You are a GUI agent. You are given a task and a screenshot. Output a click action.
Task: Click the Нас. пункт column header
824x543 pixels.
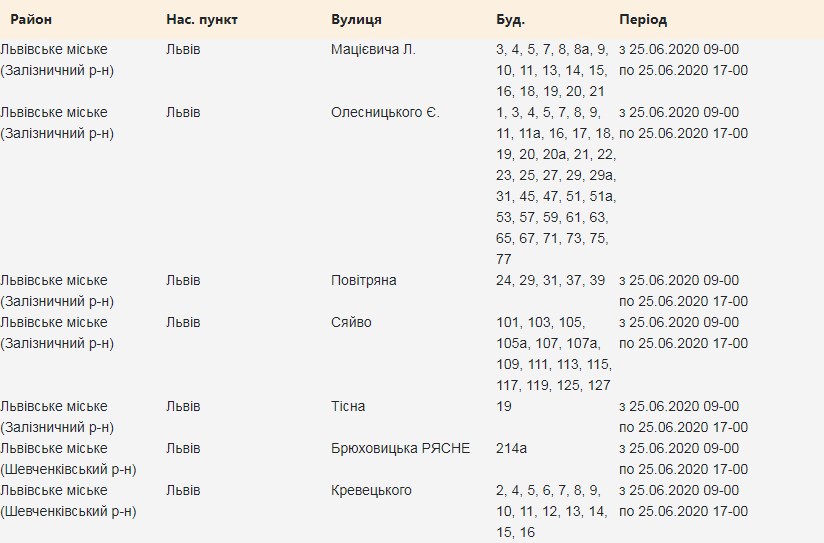click(x=202, y=20)
